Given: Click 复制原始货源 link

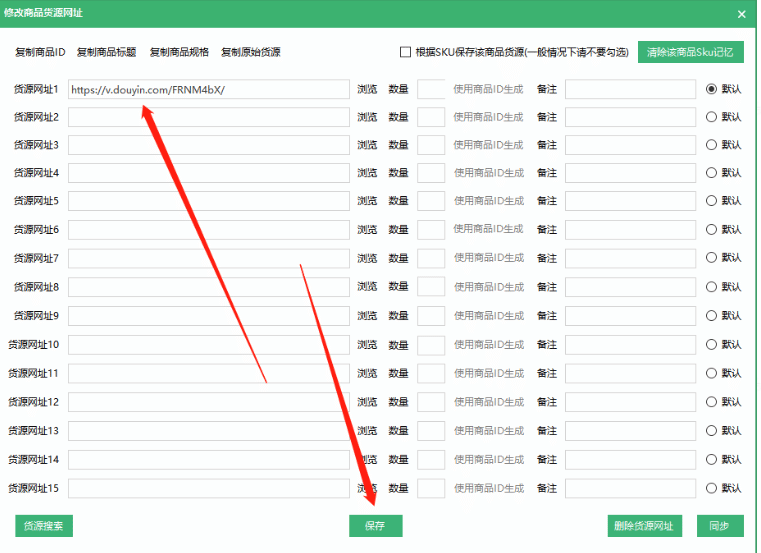Looking at the screenshot, I should tap(250, 52).
